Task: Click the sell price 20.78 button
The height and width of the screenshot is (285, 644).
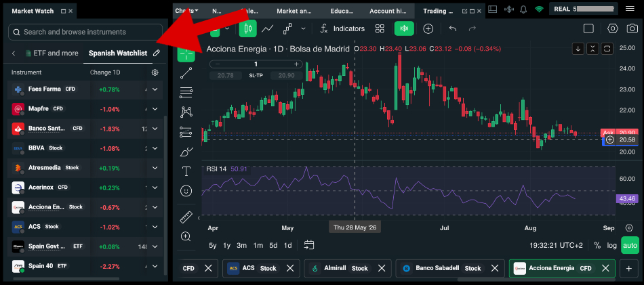Action: coord(226,75)
